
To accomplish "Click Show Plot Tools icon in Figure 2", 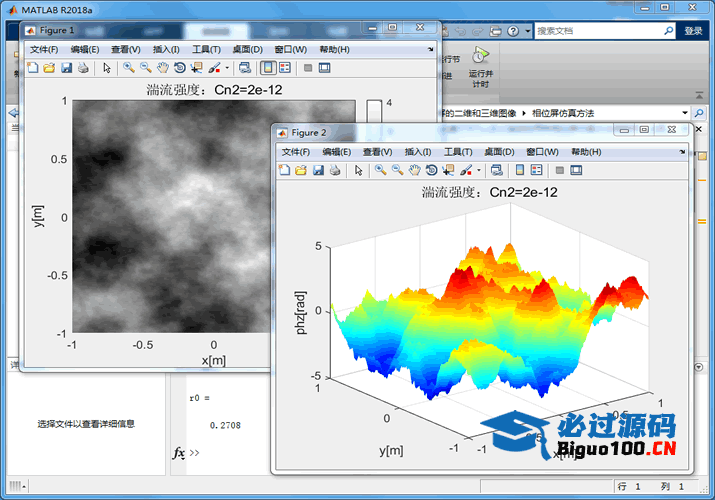I will (x=576, y=170).
